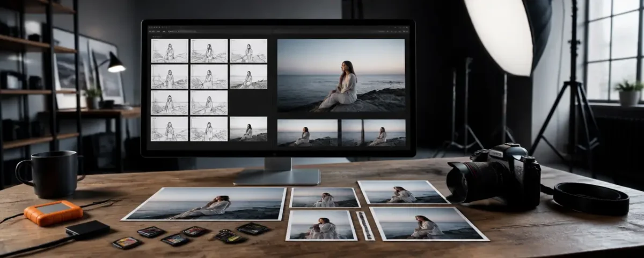Open filmstrip photo below main preview, right side
The height and width of the screenshot is (258, 644).
coord(374,133)
